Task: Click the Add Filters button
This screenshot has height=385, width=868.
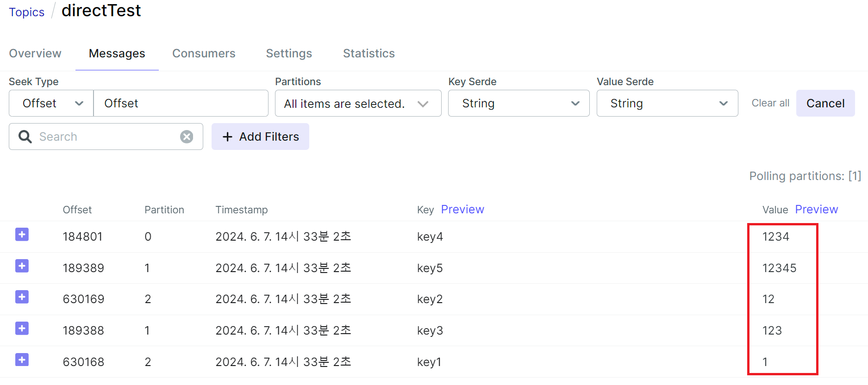Action: 260,137
